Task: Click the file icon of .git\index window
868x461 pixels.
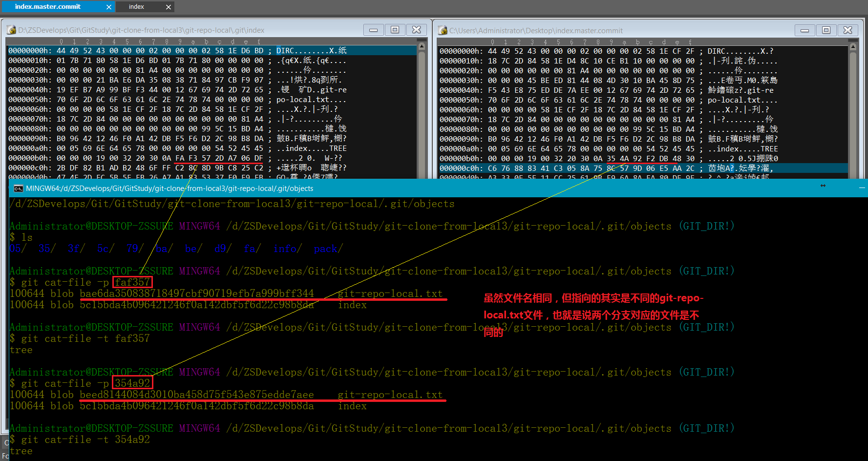Action: 11,30
